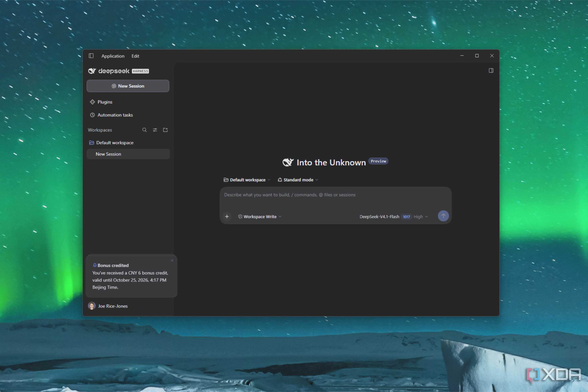
Task: Click the 1017 badge next to model
Action: 407,217
